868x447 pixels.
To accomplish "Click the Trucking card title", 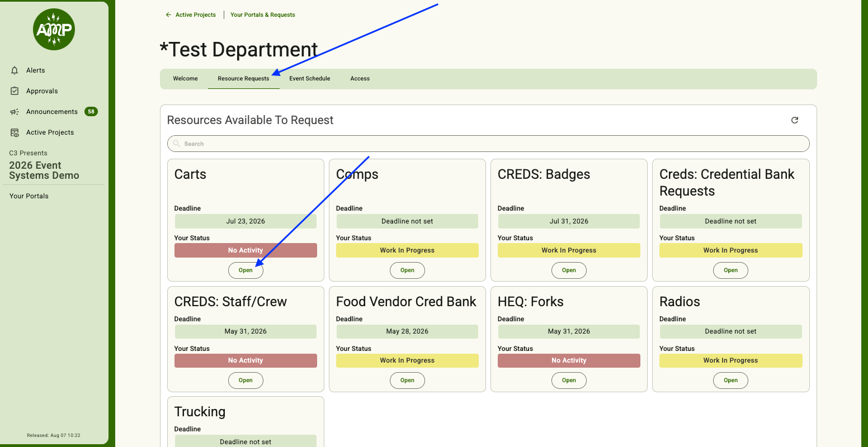I will pos(200,412).
